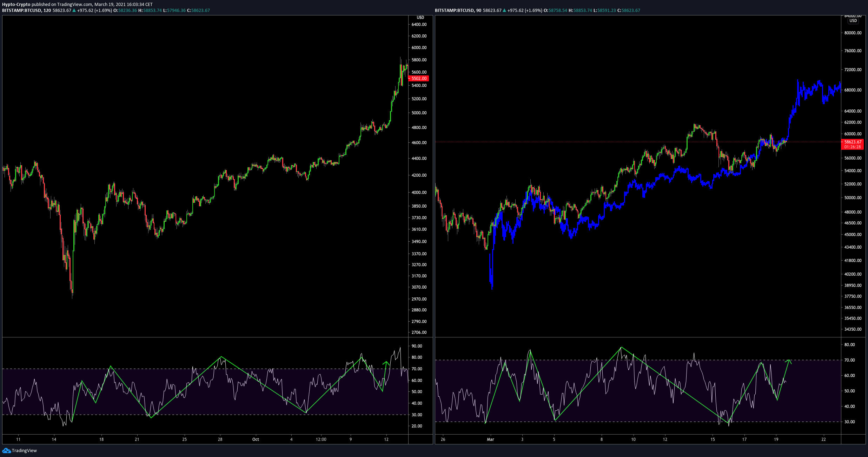Click the 19 date label on right time axis
This screenshot has width=868, height=457.
(x=776, y=439)
